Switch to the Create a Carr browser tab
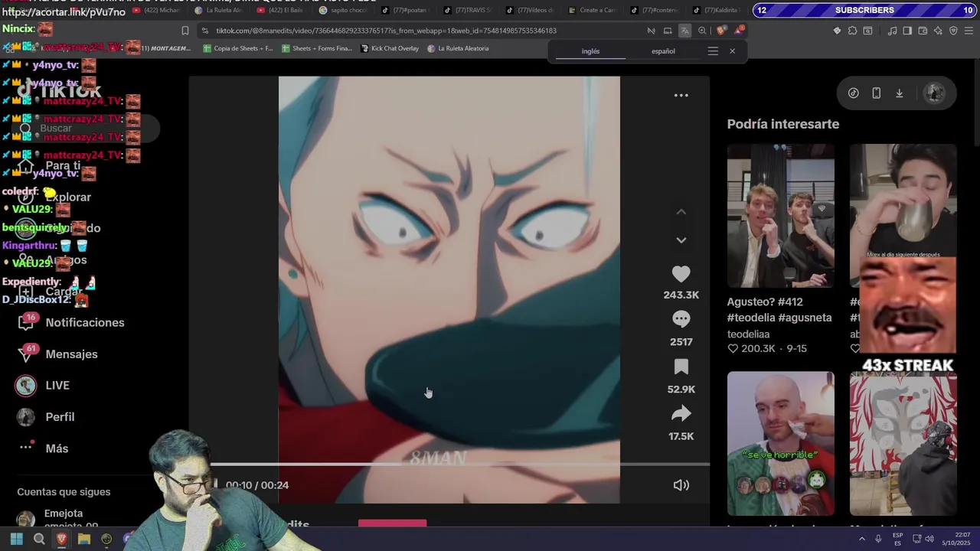Viewport: 980px width, 551px height. (592, 10)
